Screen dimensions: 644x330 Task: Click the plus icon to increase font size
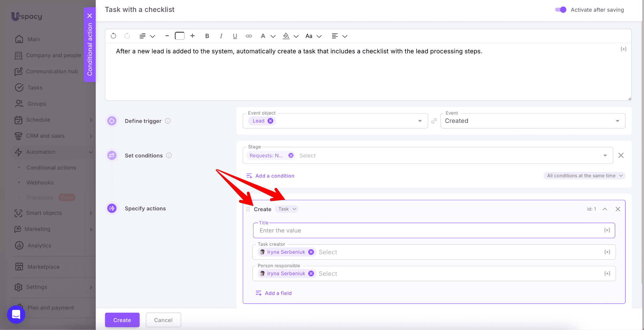tap(192, 36)
